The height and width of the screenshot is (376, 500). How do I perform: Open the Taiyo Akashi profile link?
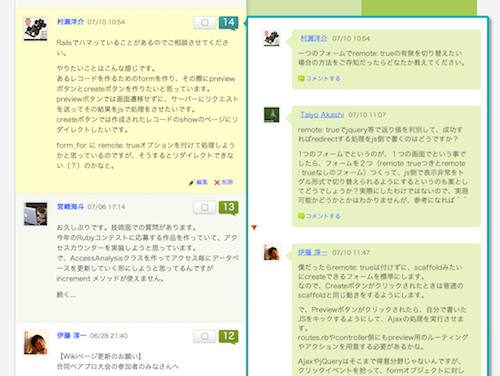pos(322,115)
